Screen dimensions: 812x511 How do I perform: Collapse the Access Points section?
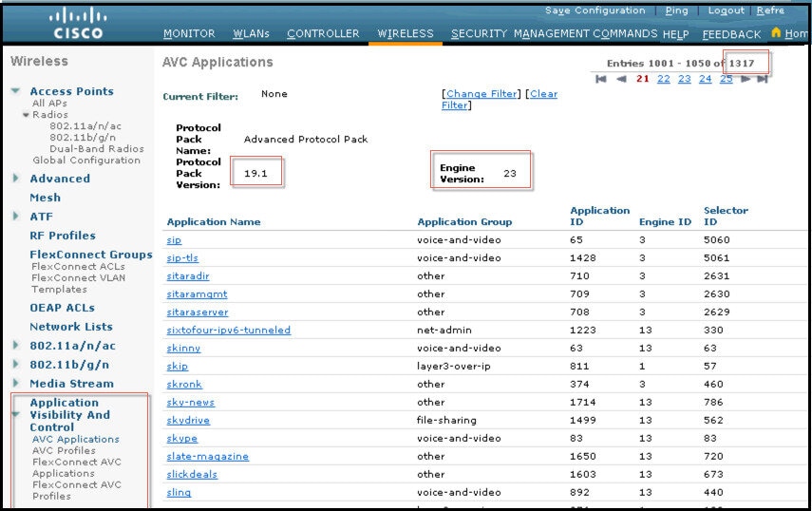[x=15, y=90]
